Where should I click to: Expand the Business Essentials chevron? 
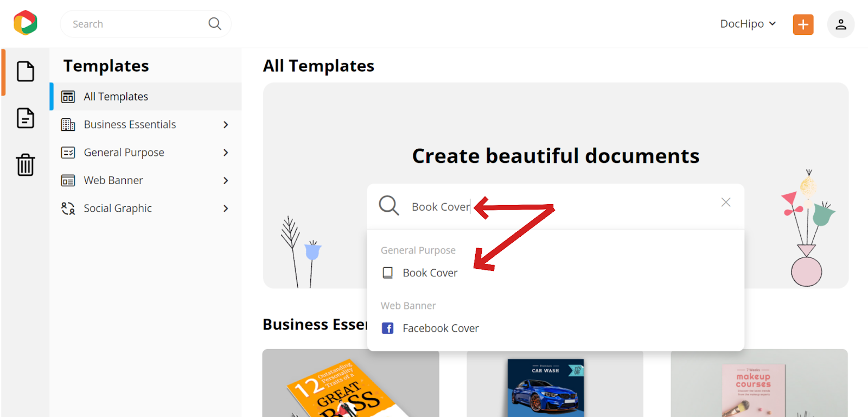point(226,125)
